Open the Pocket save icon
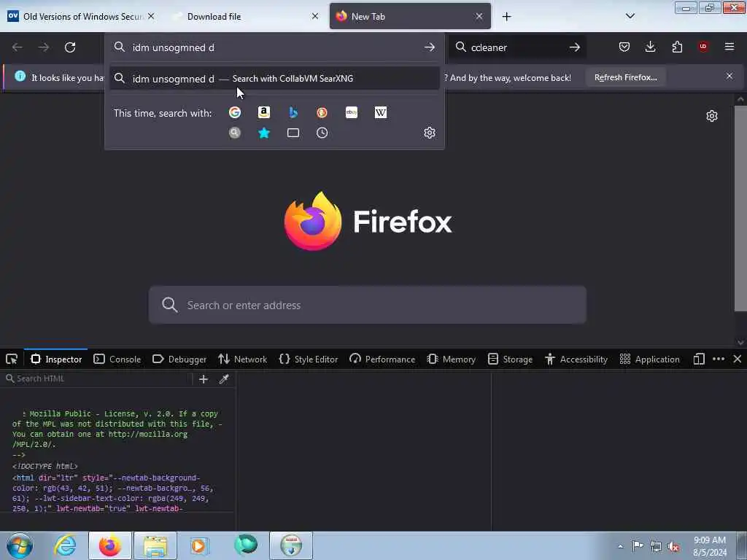 (624, 47)
